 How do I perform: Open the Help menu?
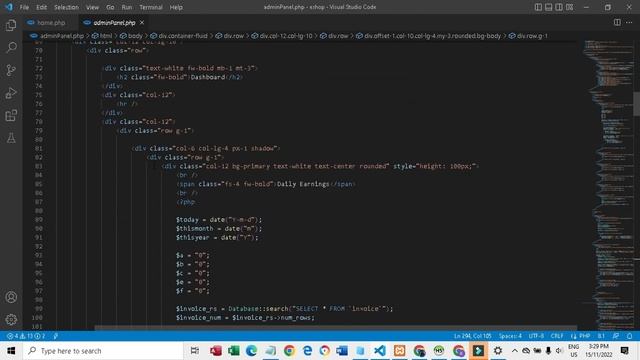tap(176, 7)
